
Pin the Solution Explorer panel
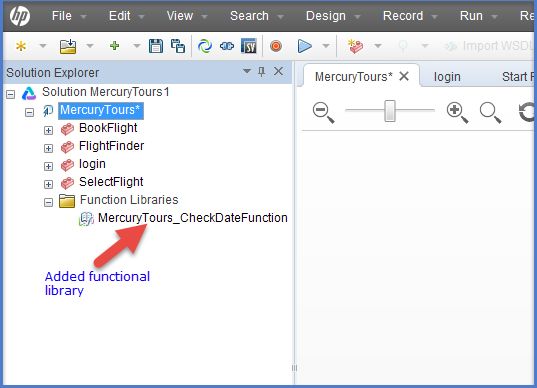[262, 71]
